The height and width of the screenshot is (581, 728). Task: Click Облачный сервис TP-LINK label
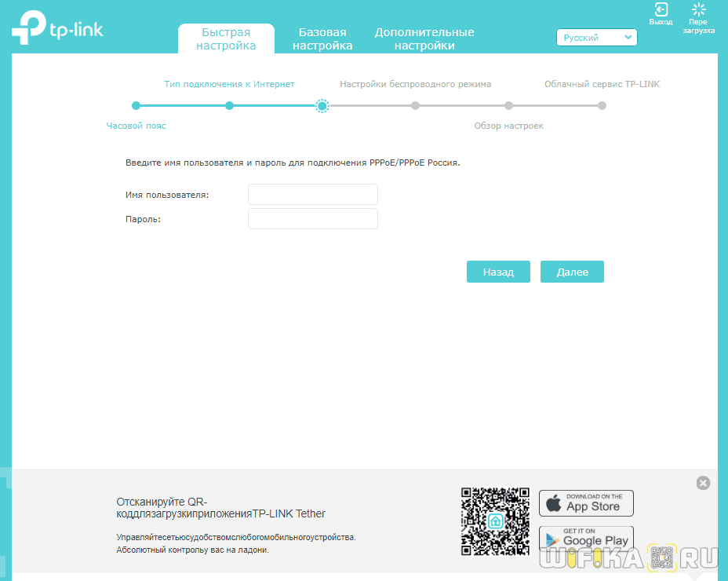click(602, 84)
